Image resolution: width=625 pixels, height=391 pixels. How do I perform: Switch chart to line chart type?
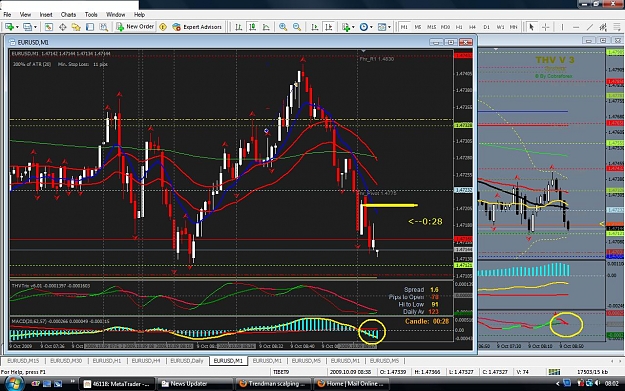click(266, 27)
